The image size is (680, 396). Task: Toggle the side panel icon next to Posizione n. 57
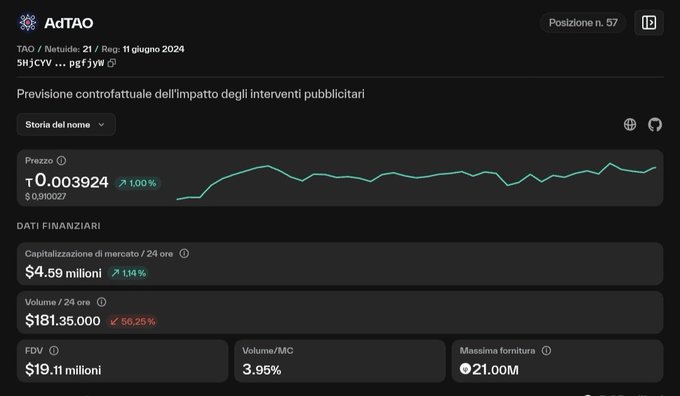(x=649, y=23)
